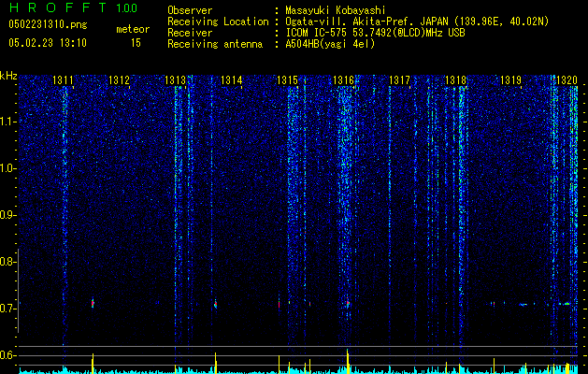Click the 0.9 kHz axis label
The width and height of the screenshot is (588, 374).
click(7, 215)
